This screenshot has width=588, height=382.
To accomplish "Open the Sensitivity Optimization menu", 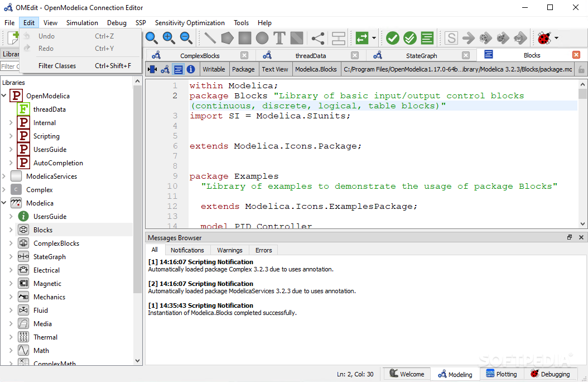I will pyautogui.click(x=190, y=23).
